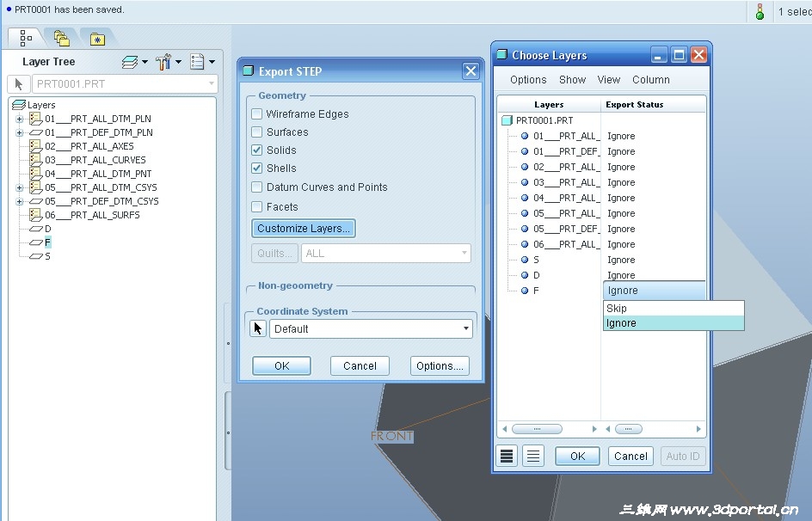Screen dimensions: 812x521
Task: Expand the 05___PRT_DEF_DTM_CSYS layer node
Action: (x=19, y=201)
